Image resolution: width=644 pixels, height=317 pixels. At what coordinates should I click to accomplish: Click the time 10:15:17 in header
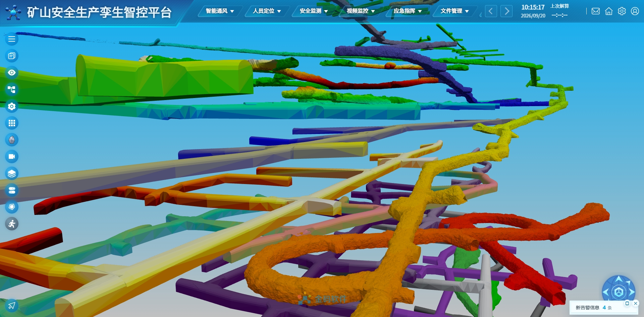click(533, 7)
